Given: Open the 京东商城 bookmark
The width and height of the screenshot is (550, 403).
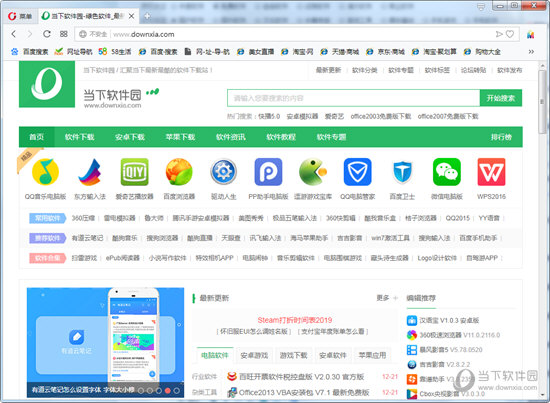Looking at the screenshot, I should [385, 52].
